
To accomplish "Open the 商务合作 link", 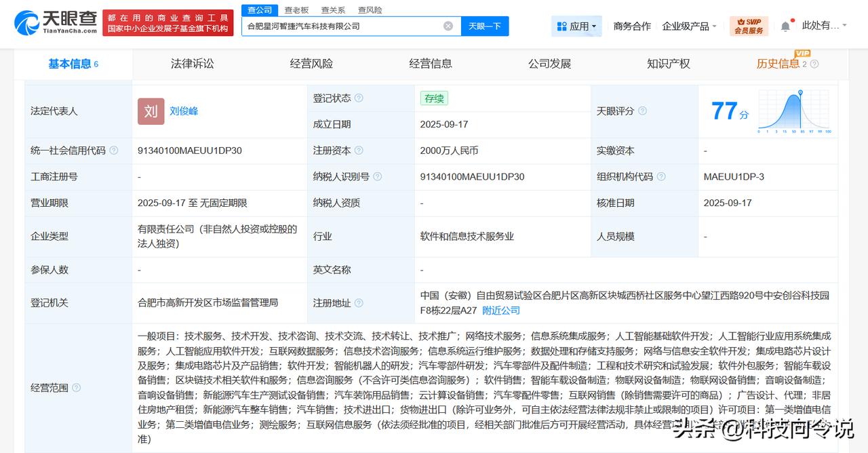I will pyautogui.click(x=632, y=26).
